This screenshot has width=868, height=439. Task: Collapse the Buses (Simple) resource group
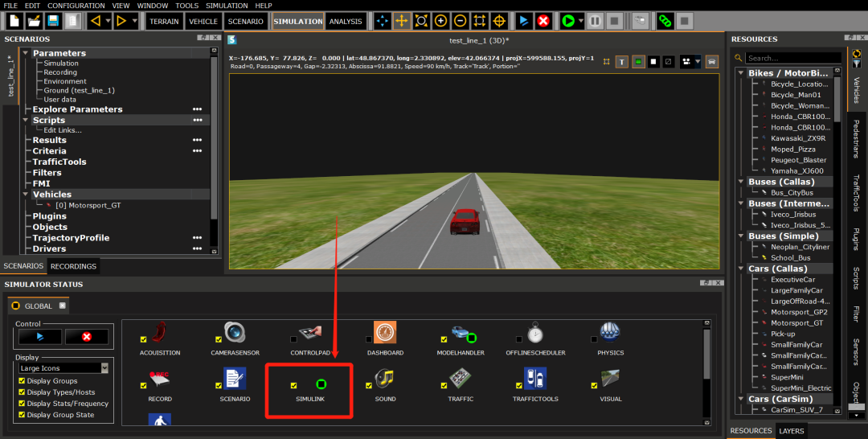tap(741, 236)
